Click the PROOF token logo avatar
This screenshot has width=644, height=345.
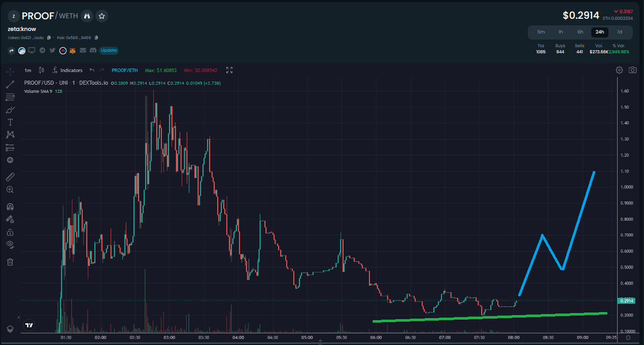coord(13,16)
